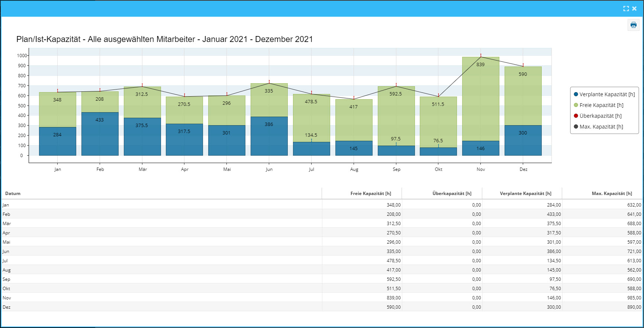The width and height of the screenshot is (644, 328).
Task: Select the Sep row in the table
Action: tap(322, 279)
